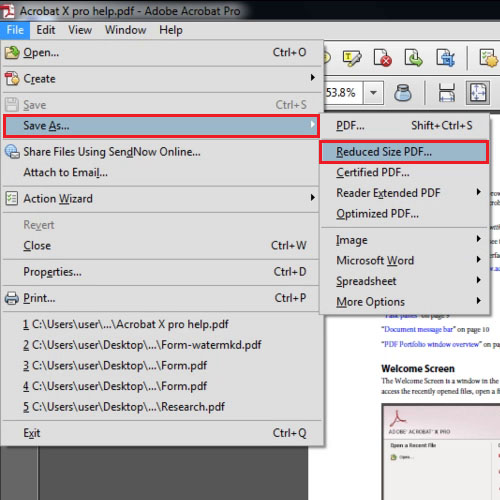Click the Welcome Screen thumbnail image in document
The image size is (500, 500).
click(x=441, y=452)
